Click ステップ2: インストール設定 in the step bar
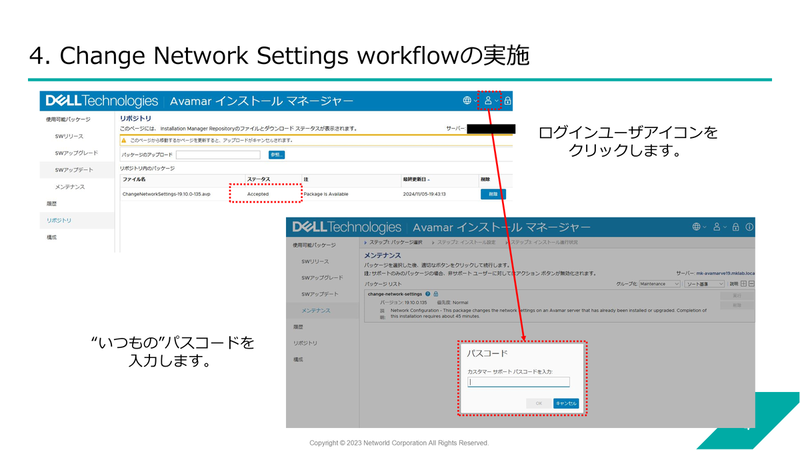 coord(466,242)
